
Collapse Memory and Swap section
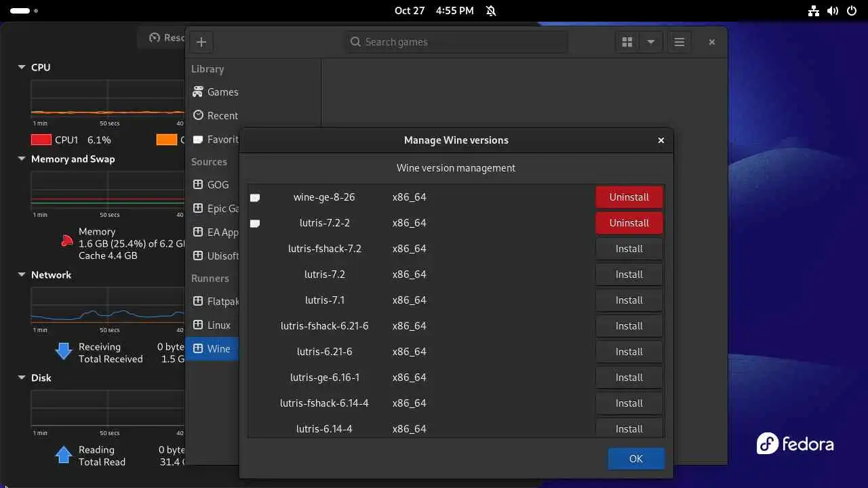click(x=22, y=159)
